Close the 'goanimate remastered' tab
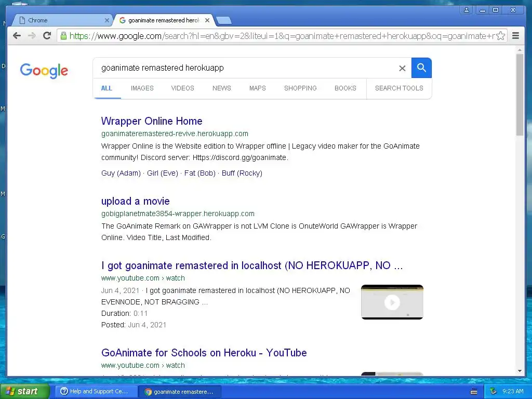Image resolution: width=532 pixels, height=399 pixels. coord(207,20)
